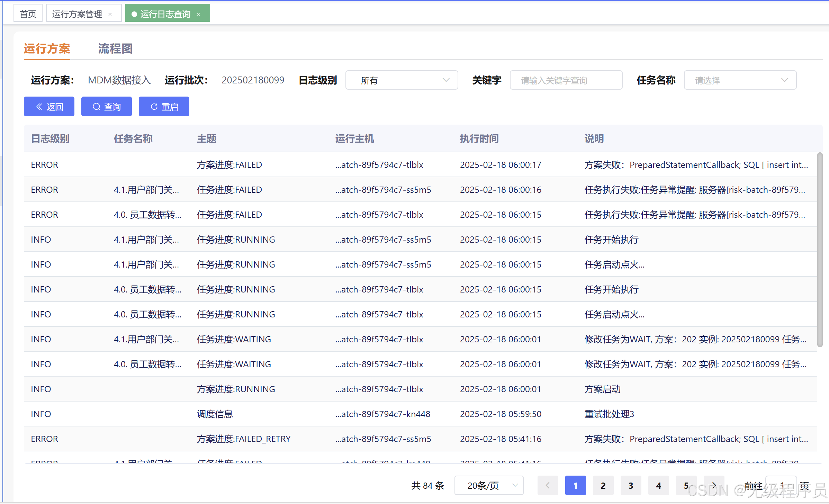Click the vertical table scrollbar
The height and width of the screenshot is (504, 829).
(819, 249)
